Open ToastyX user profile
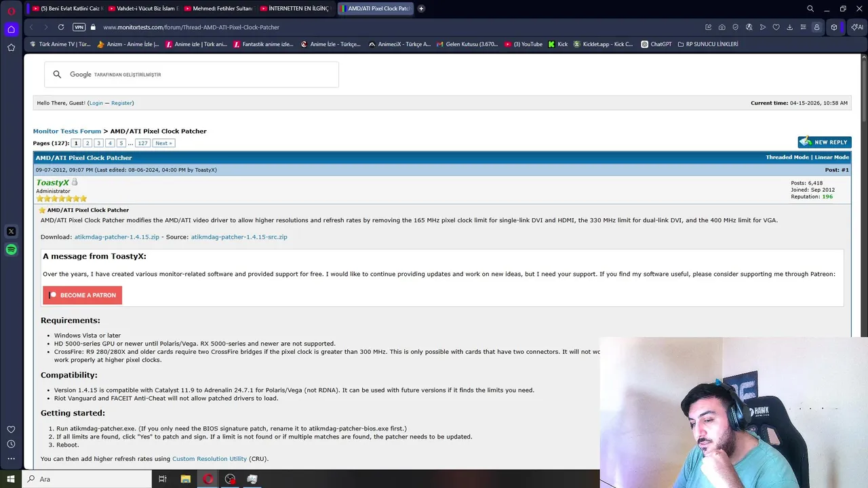 pos(52,182)
